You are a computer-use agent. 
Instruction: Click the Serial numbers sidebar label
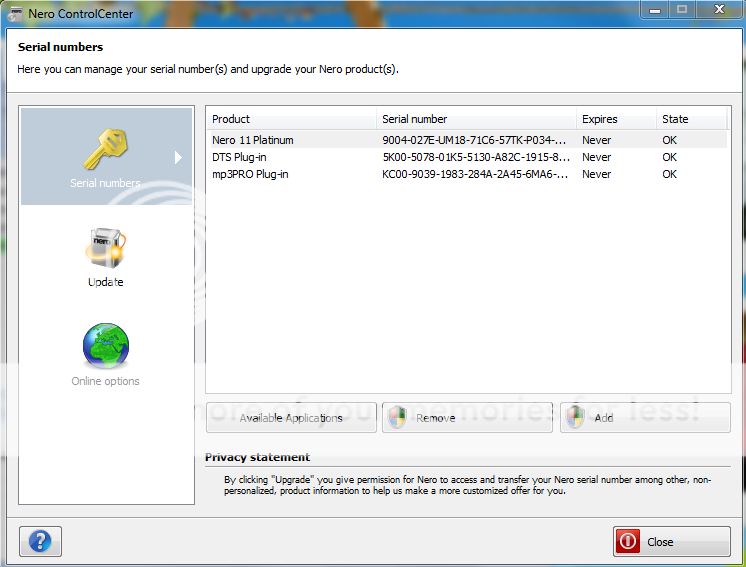pos(105,183)
